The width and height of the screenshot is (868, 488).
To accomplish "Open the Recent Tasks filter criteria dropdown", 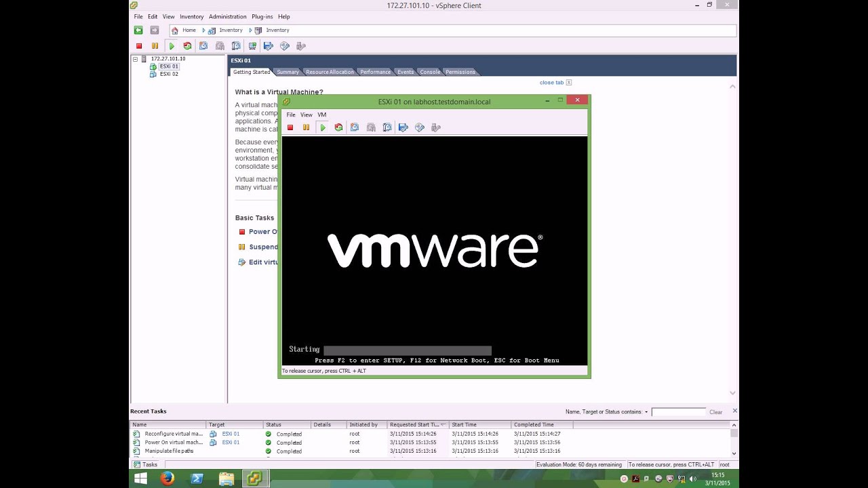I will (x=646, y=412).
